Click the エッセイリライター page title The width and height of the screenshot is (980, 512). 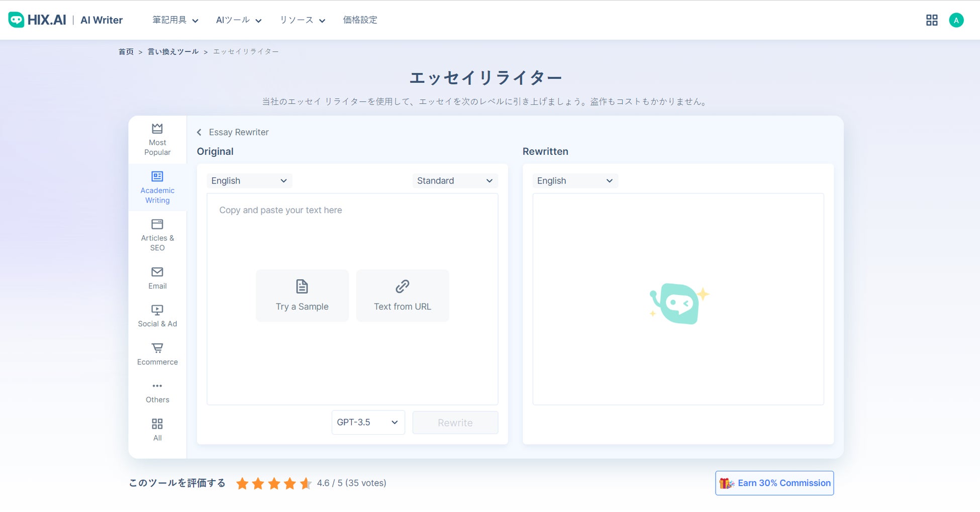[485, 78]
